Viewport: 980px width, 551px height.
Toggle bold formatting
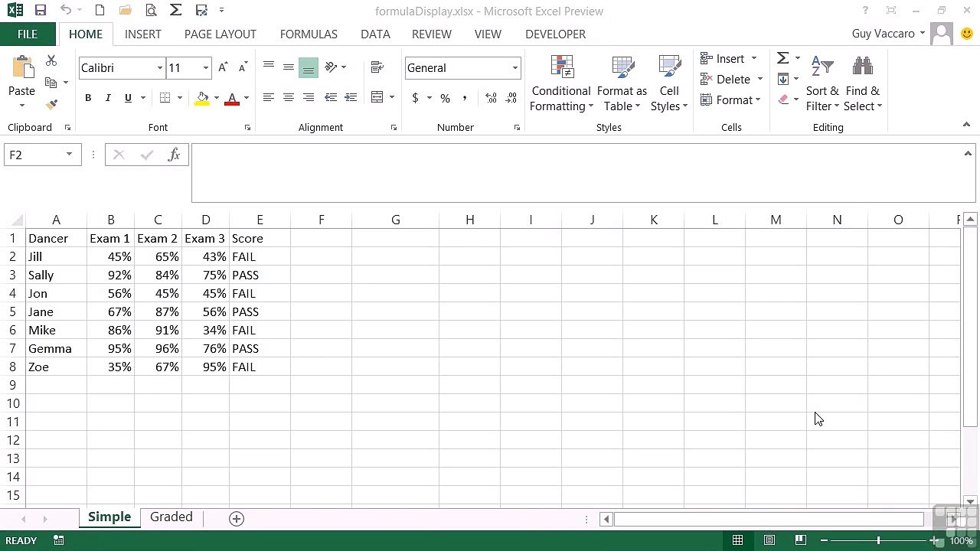(88, 98)
